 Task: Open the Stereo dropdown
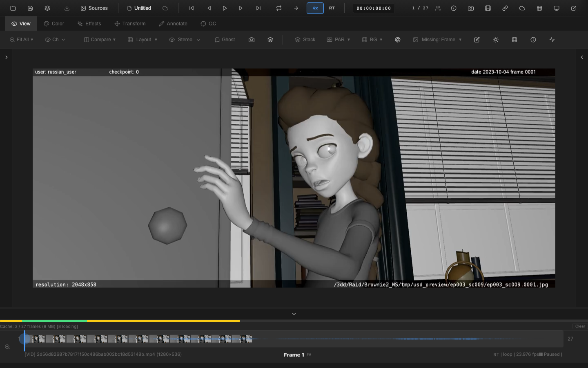coord(185,40)
